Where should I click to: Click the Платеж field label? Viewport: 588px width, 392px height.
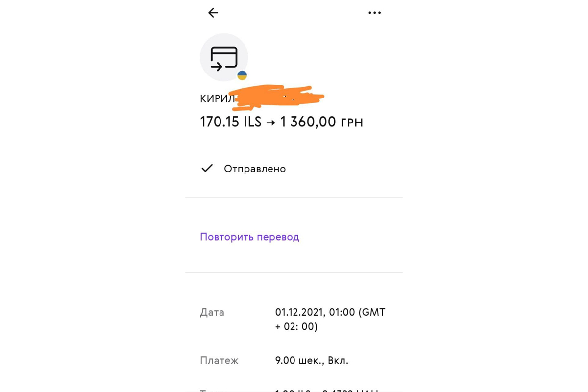click(219, 361)
